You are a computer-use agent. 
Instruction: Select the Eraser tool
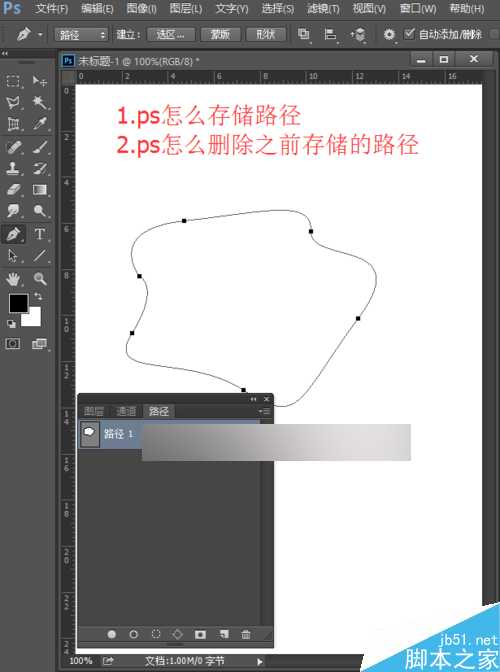coord(13,189)
